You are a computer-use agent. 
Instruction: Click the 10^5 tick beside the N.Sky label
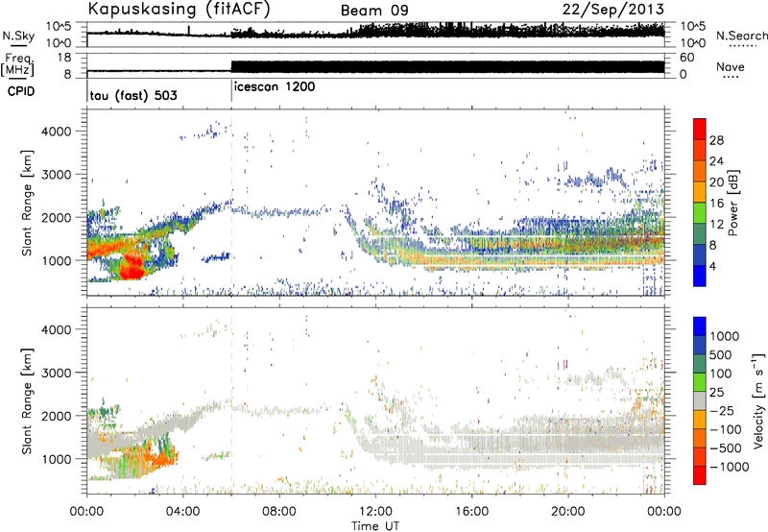[x=59, y=27]
